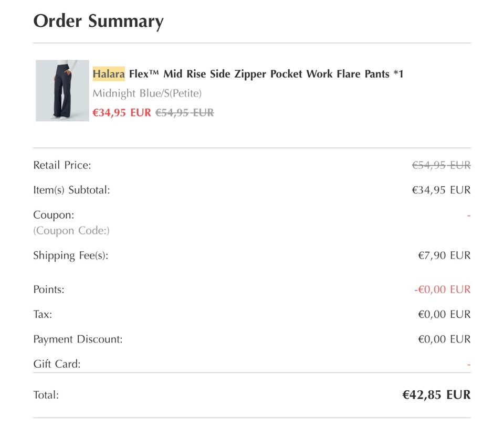Click the flare pants product thumbnail
504x428 pixels.
pos(62,90)
